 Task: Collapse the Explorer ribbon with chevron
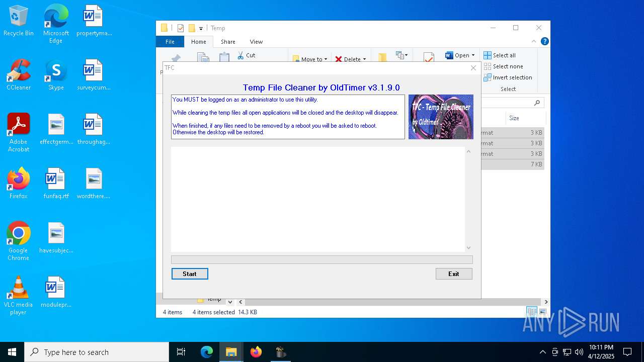pyautogui.click(x=534, y=42)
